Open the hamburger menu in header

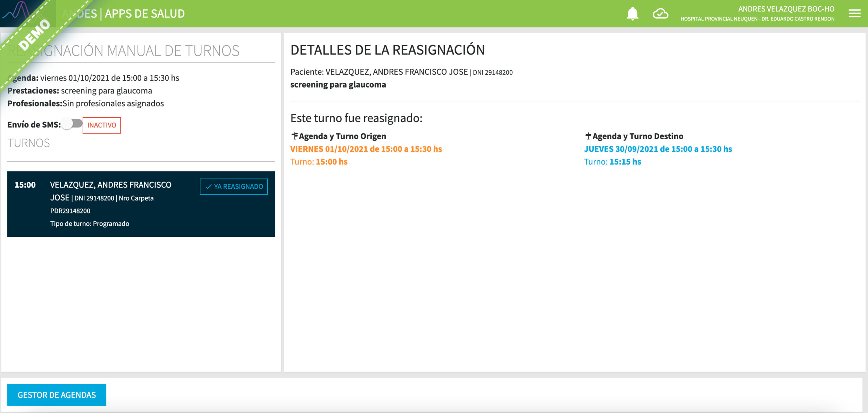click(x=854, y=14)
